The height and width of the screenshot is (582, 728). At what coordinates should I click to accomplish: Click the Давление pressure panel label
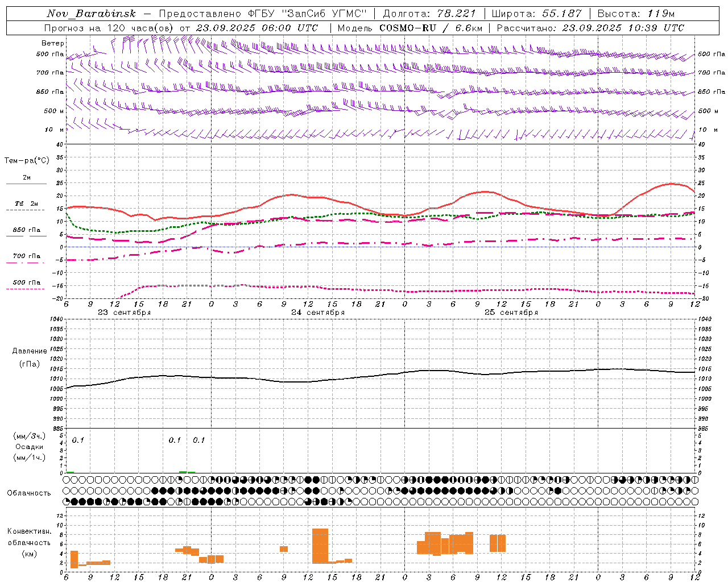30,351
